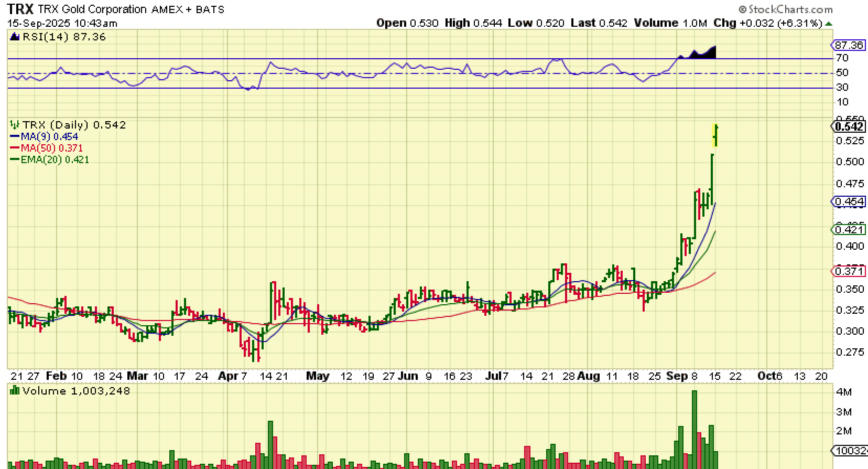Click the 30 level on RSI scale

tap(842, 88)
